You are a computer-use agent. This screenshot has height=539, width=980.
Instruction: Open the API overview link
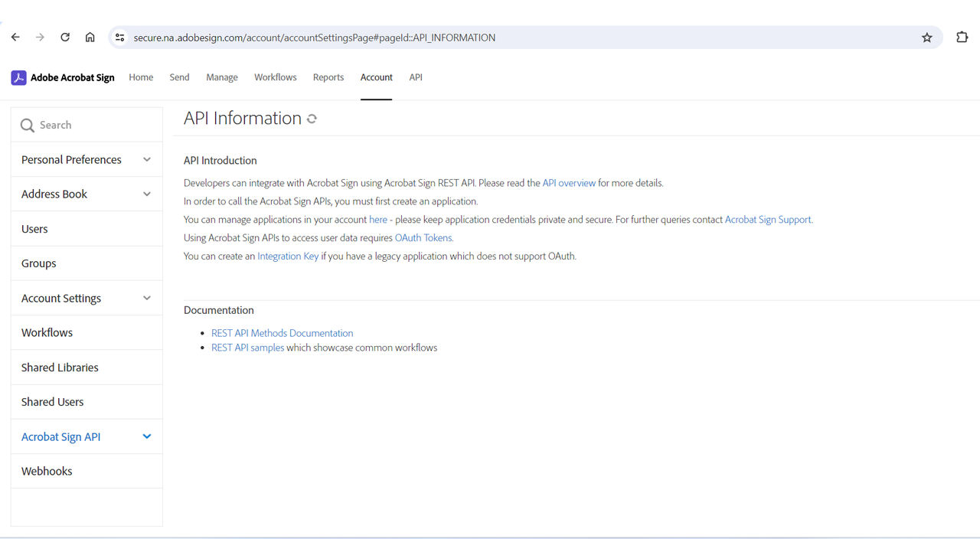pyautogui.click(x=569, y=183)
